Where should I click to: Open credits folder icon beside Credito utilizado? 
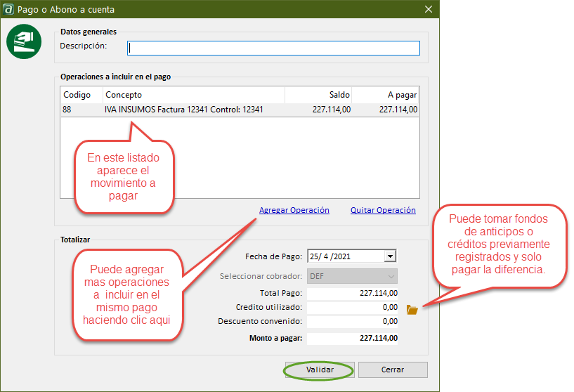point(412,309)
